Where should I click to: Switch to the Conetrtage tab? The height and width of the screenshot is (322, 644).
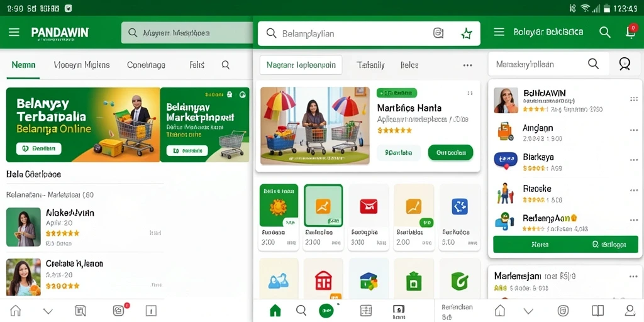(x=146, y=65)
